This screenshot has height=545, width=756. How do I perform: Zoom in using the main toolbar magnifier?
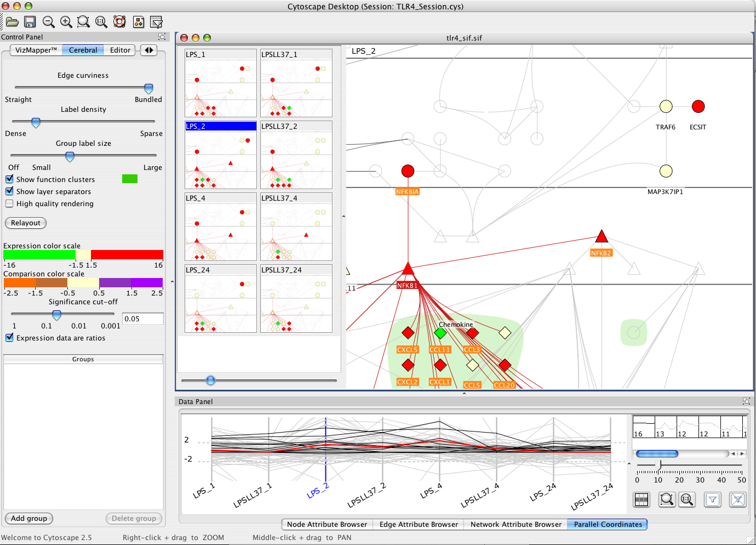tap(66, 22)
